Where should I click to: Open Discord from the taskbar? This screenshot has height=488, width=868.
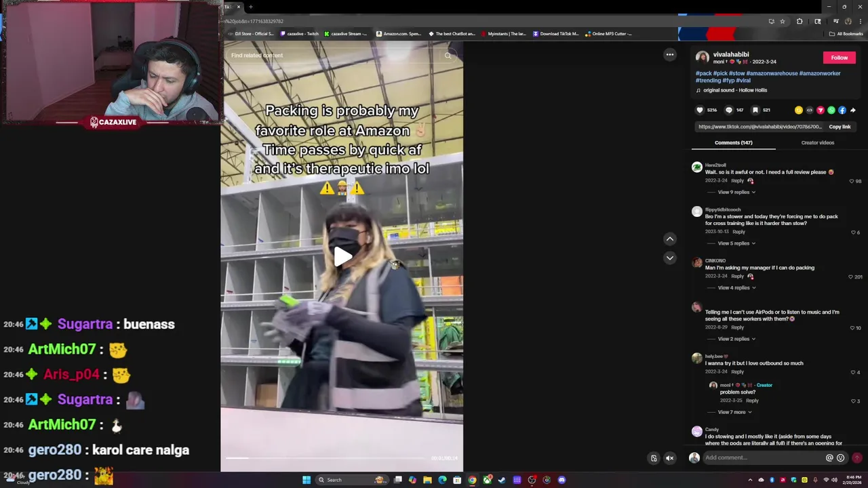point(561,480)
